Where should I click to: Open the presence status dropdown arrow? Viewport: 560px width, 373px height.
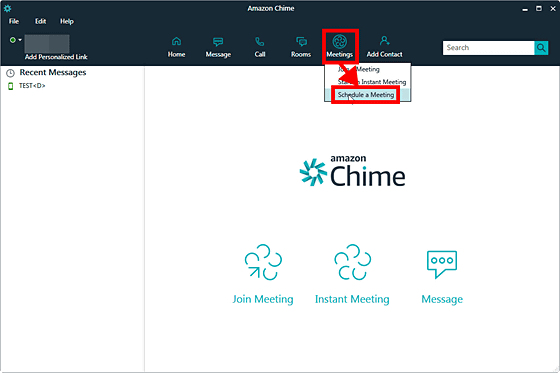(20, 40)
